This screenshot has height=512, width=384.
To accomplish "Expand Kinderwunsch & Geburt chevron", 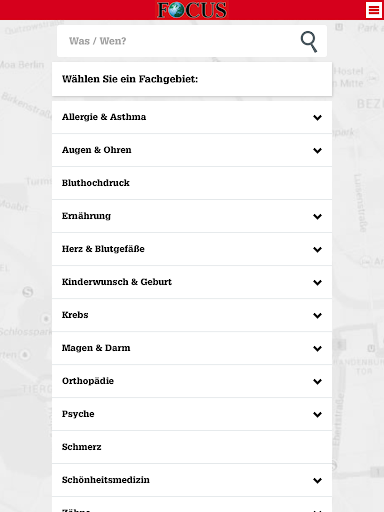I will [x=317, y=282].
